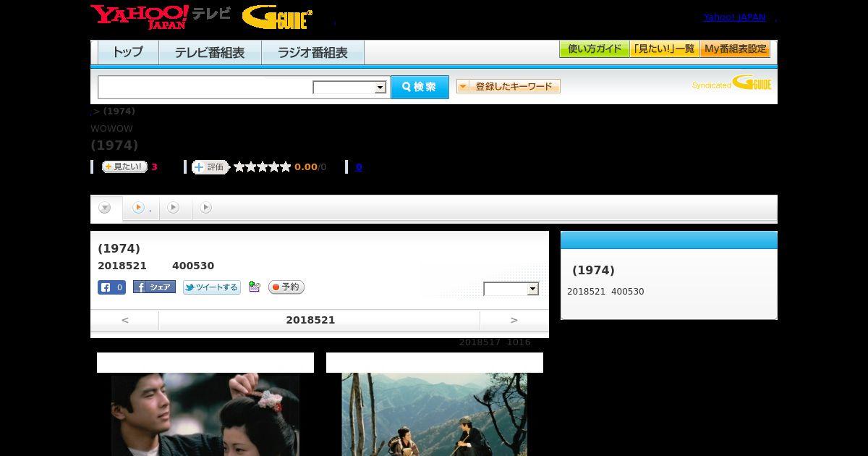Screen dimensions: 868x456
Task: Select the first rating star
Action: coord(239,167)
